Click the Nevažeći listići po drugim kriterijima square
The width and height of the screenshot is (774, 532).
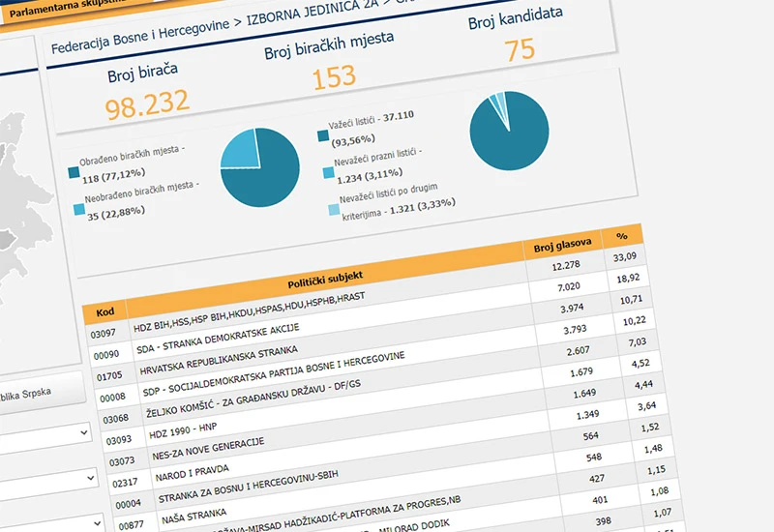(x=334, y=210)
